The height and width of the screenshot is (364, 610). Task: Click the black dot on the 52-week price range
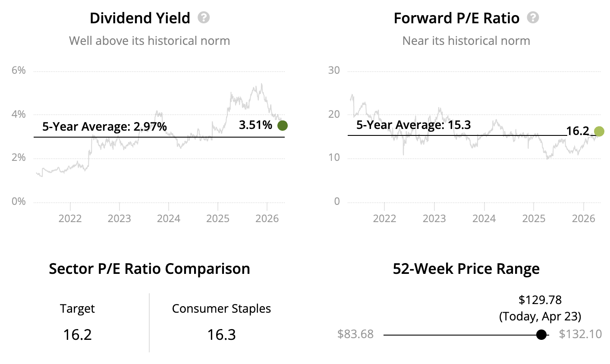(541, 335)
